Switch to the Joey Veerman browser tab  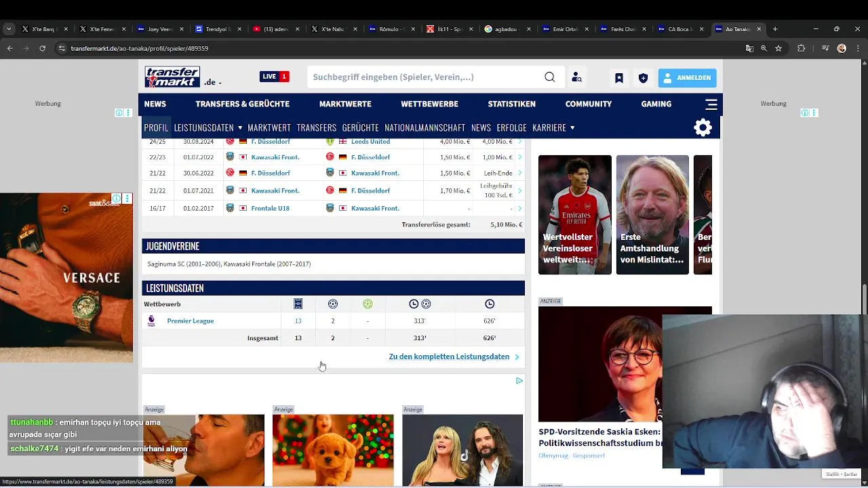coord(160,29)
